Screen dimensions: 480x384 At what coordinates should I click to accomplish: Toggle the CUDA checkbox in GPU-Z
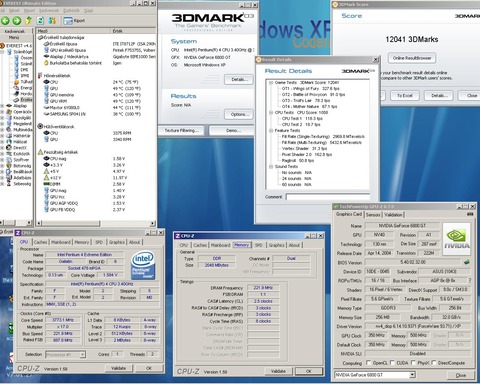tap(392, 362)
